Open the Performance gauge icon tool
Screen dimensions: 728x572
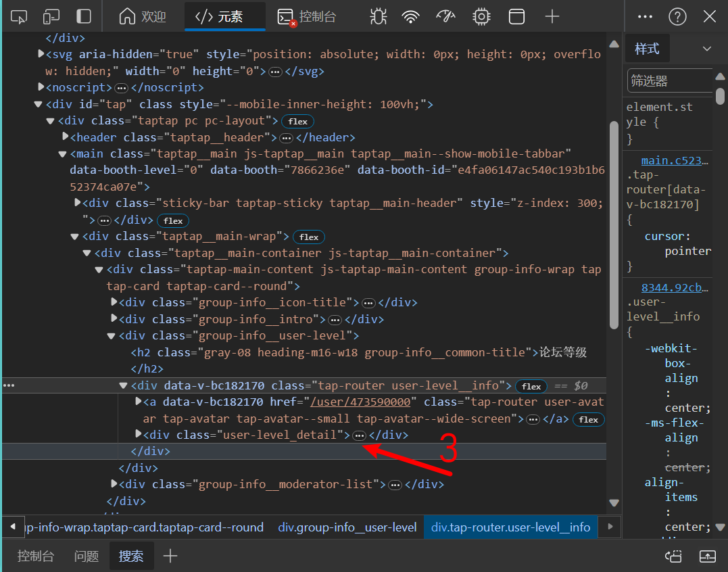coord(445,17)
